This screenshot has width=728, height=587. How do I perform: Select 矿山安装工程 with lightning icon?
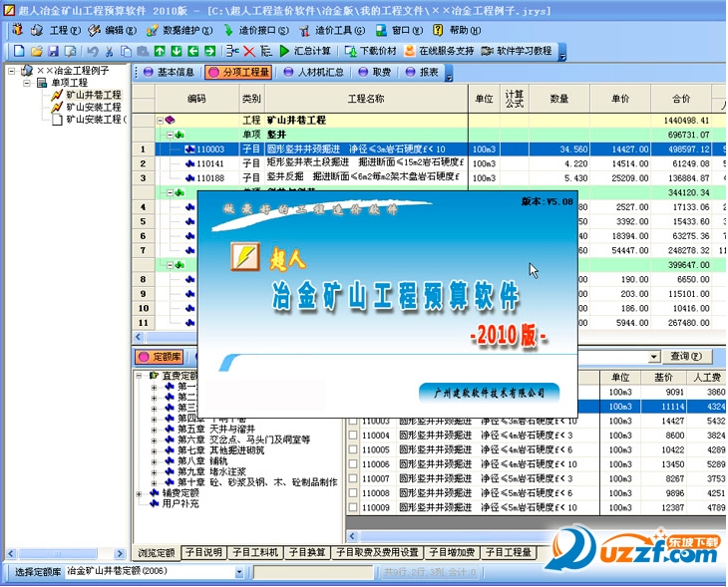click(x=94, y=108)
